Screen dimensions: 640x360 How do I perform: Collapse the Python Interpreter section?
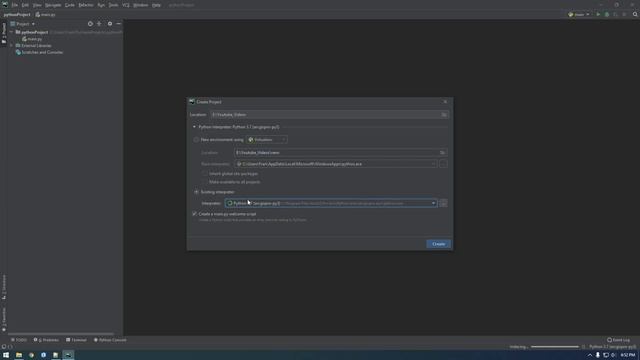tap(194, 127)
